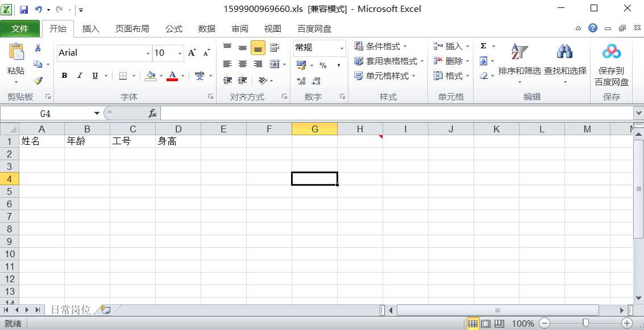The image size is (644, 330).
Task: Click the AutoSum sigma icon
Action: click(483, 46)
